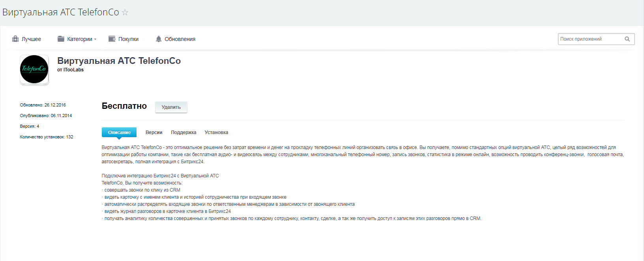Click the line 'совершать звонки по клику из CRM'

click(x=142, y=190)
